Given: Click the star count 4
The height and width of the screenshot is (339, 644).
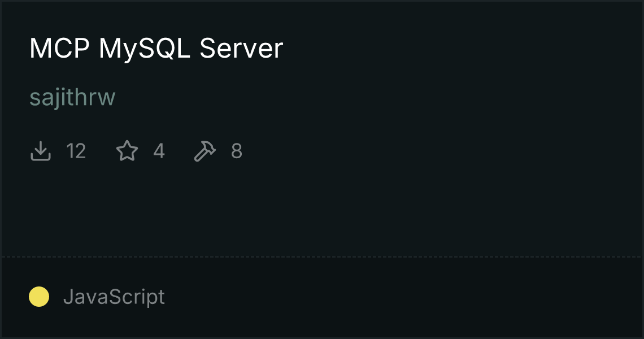Looking at the screenshot, I should pos(159,151).
